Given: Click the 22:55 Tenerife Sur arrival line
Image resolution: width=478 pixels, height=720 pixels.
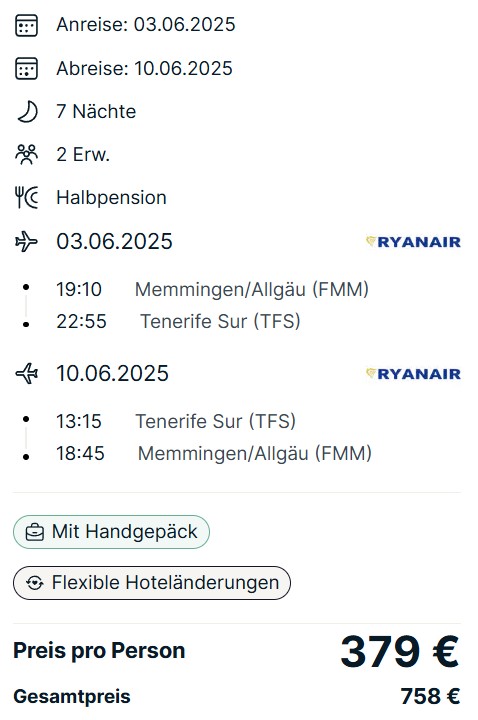Looking at the screenshot, I should (178, 321).
